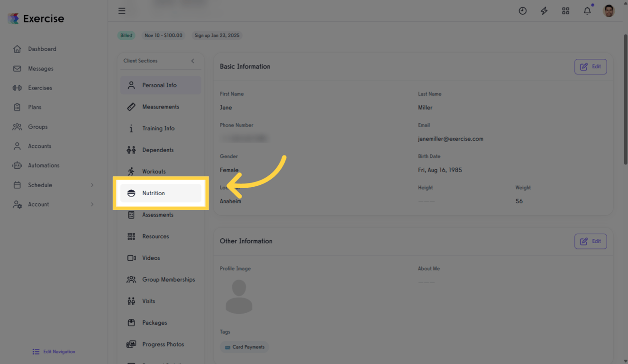
Task: Open the notifications bell
Action: [x=587, y=10]
